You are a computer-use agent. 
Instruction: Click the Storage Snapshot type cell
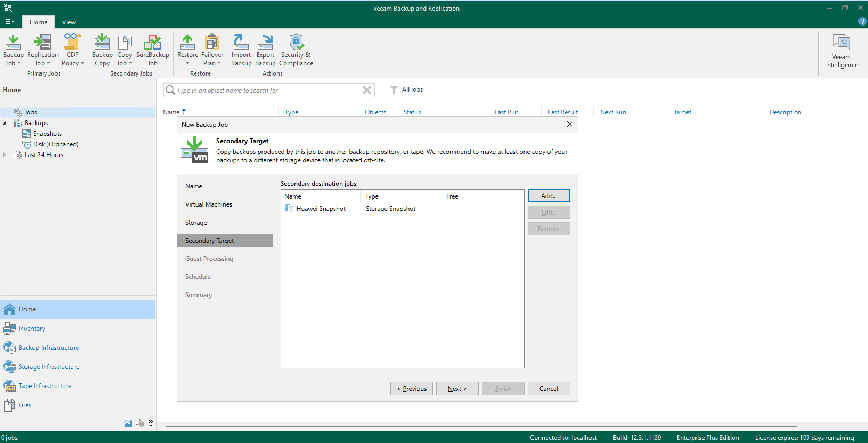pyautogui.click(x=390, y=209)
